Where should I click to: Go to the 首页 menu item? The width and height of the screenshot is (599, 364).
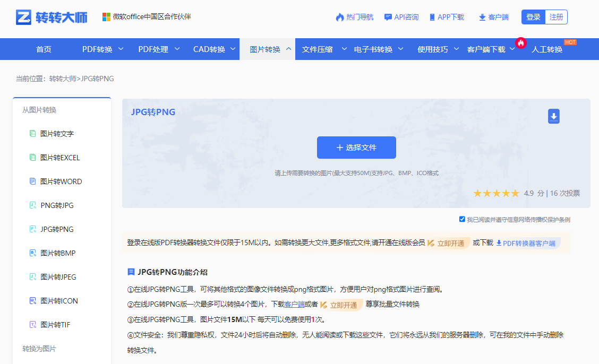coord(43,49)
